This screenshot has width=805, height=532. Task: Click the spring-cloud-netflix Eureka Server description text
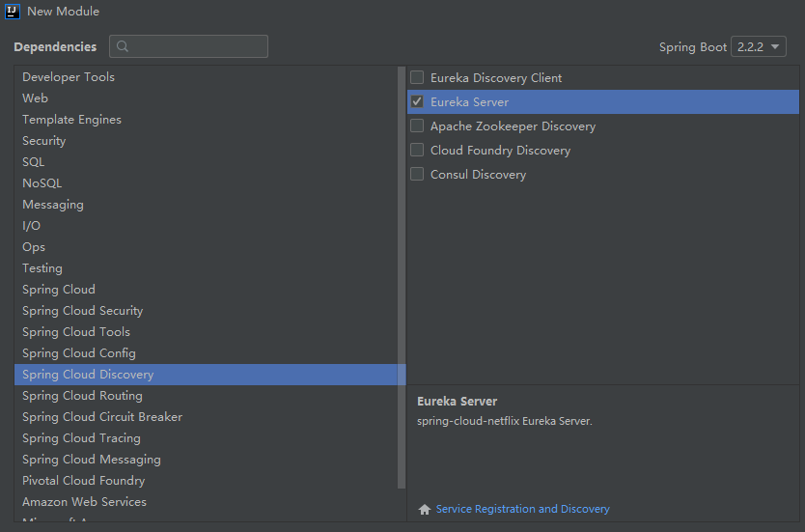pos(505,421)
